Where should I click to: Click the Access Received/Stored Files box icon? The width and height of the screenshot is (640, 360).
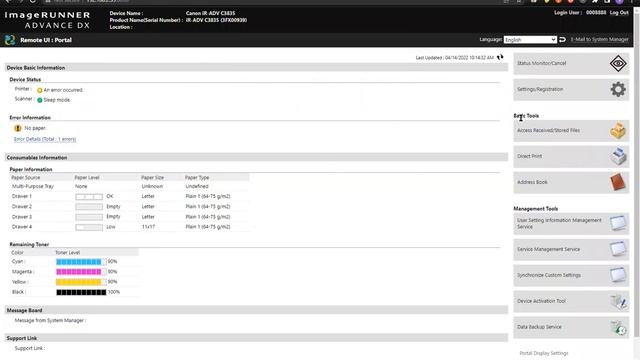(x=618, y=131)
